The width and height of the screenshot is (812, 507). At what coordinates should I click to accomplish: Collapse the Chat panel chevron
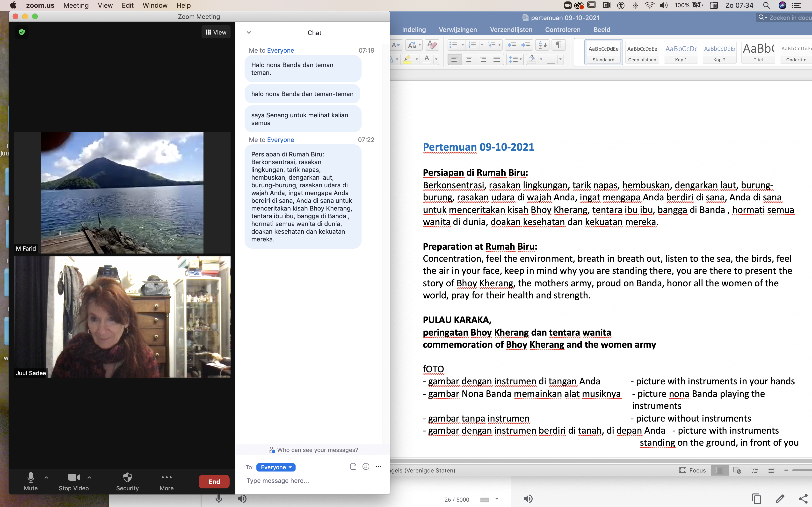point(249,33)
